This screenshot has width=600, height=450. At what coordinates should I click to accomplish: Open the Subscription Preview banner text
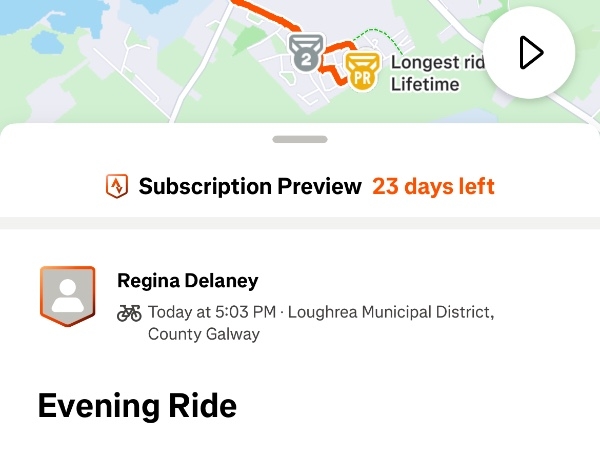tap(250, 186)
